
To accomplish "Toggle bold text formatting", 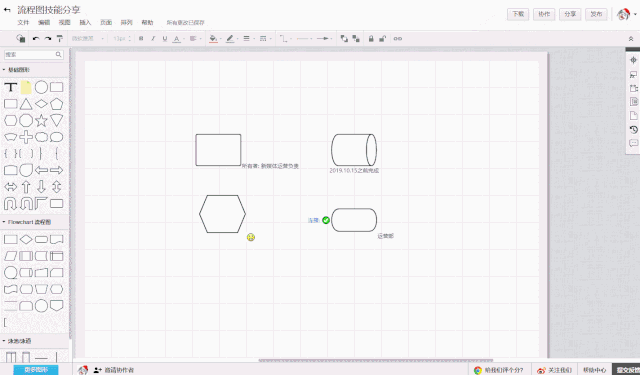I will (x=141, y=38).
